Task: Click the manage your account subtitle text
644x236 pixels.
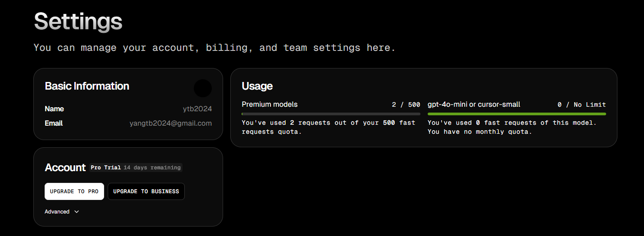Action: pos(215,48)
